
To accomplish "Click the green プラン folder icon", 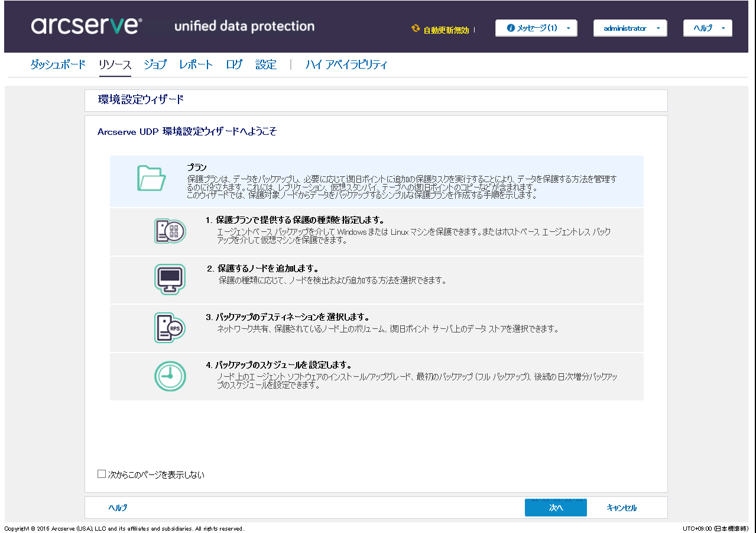I will click(x=151, y=177).
